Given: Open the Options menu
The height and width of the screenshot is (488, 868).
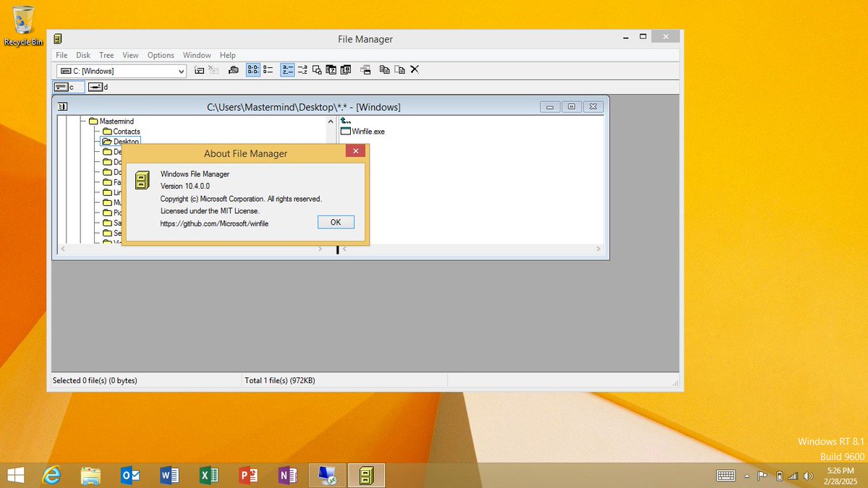Looking at the screenshot, I should coord(161,55).
